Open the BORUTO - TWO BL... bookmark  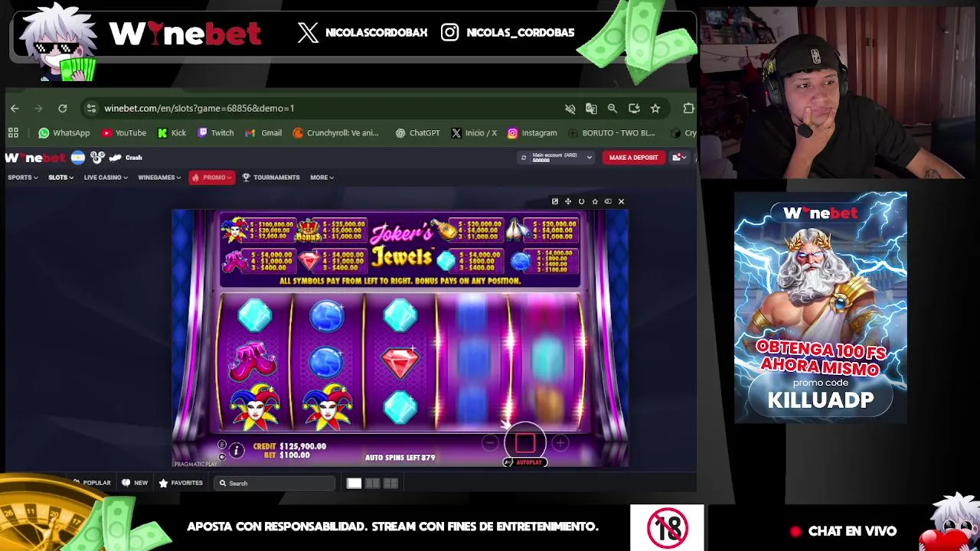612,133
